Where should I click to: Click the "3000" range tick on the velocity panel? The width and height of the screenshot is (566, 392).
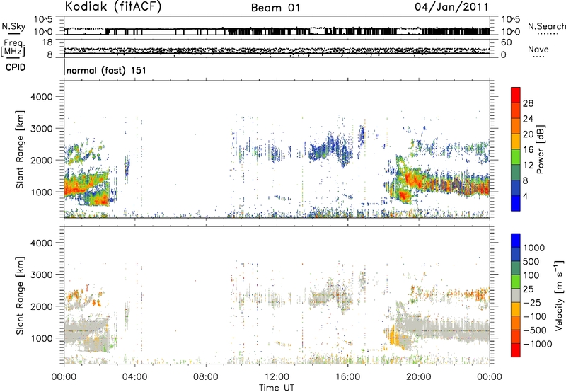tap(42, 275)
